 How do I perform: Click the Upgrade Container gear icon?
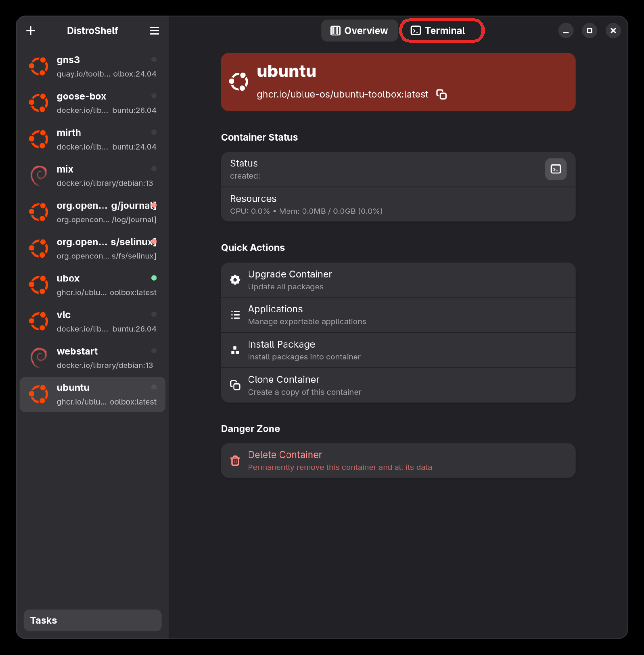coord(235,280)
